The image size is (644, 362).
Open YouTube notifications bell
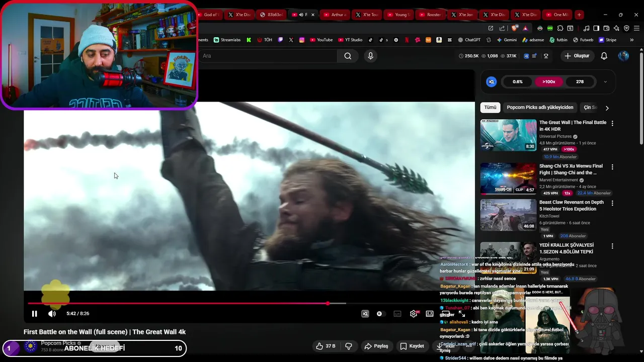click(x=604, y=56)
